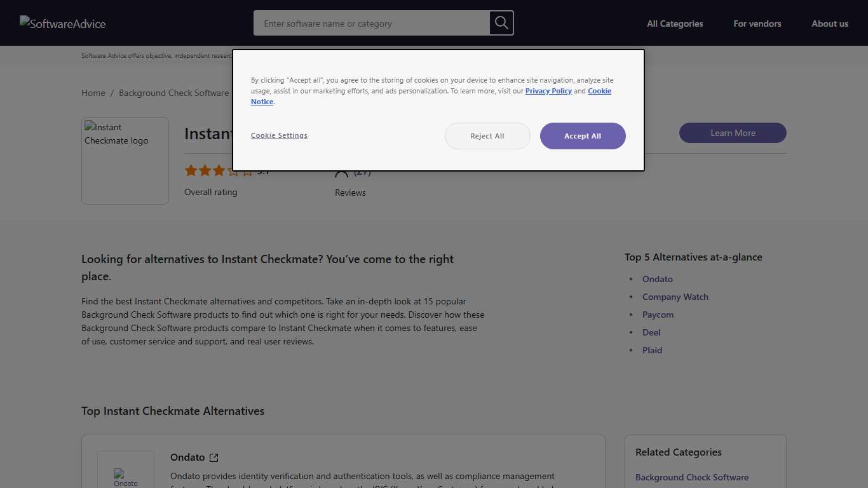
Task: Accept all cookies
Action: click(x=582, y=135)
